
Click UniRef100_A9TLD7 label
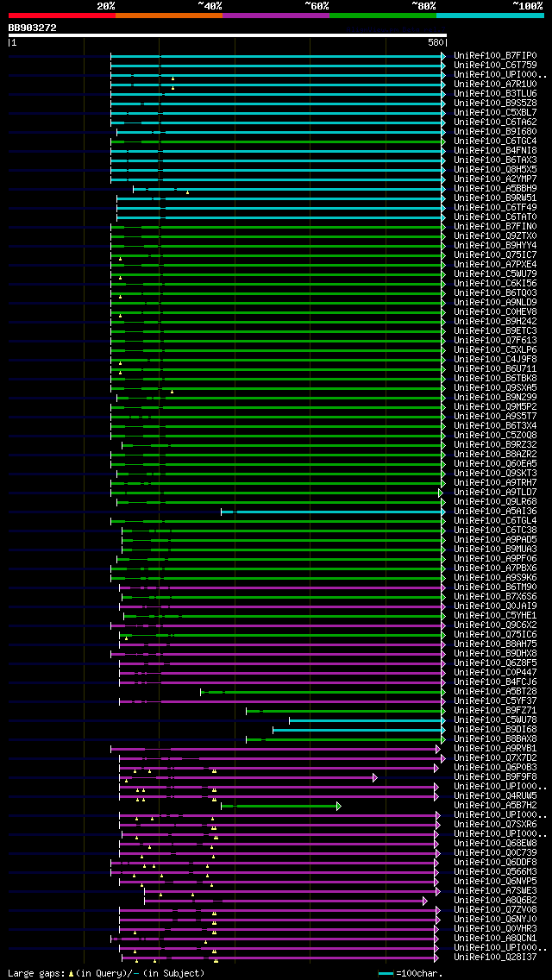tap(495, 493)
